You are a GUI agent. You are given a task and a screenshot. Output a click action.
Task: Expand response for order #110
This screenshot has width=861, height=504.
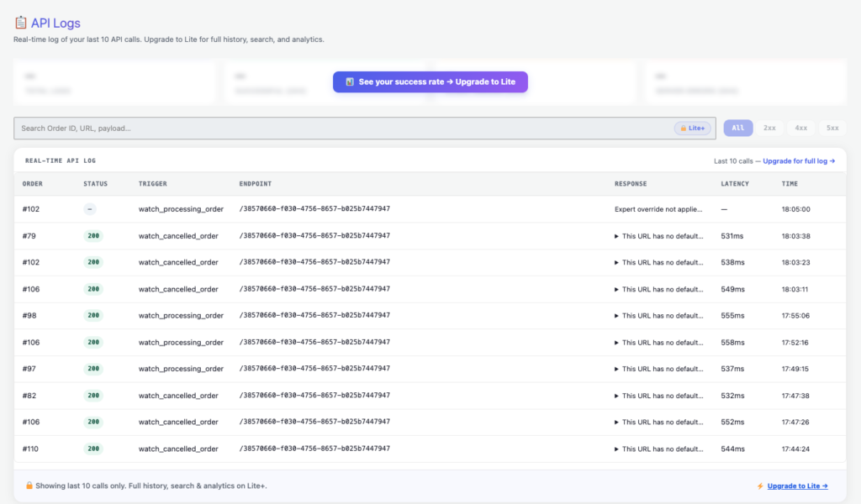(616, 449)
